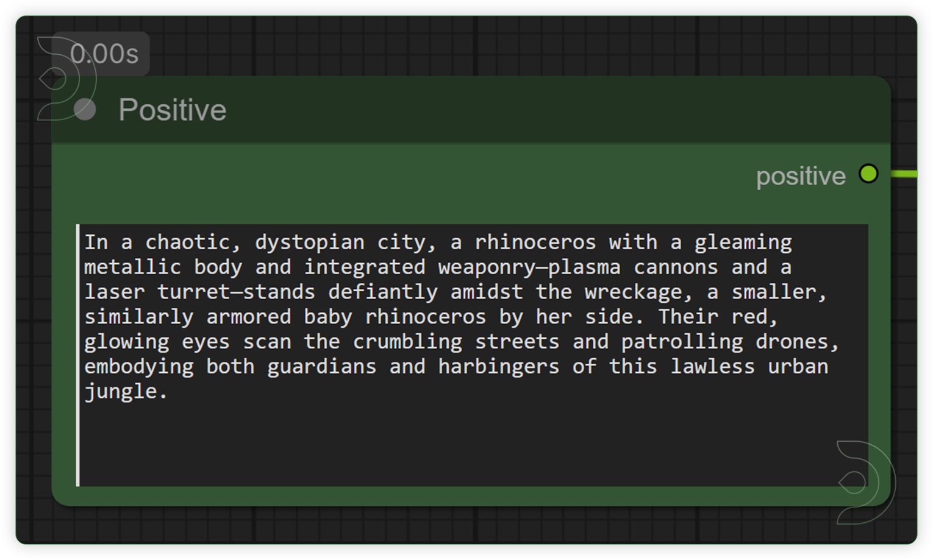Viewport: 933px width, 560px height.
Task: Click the swirl logo at the node's bottom-right
Action: click(x=865, y=482)
